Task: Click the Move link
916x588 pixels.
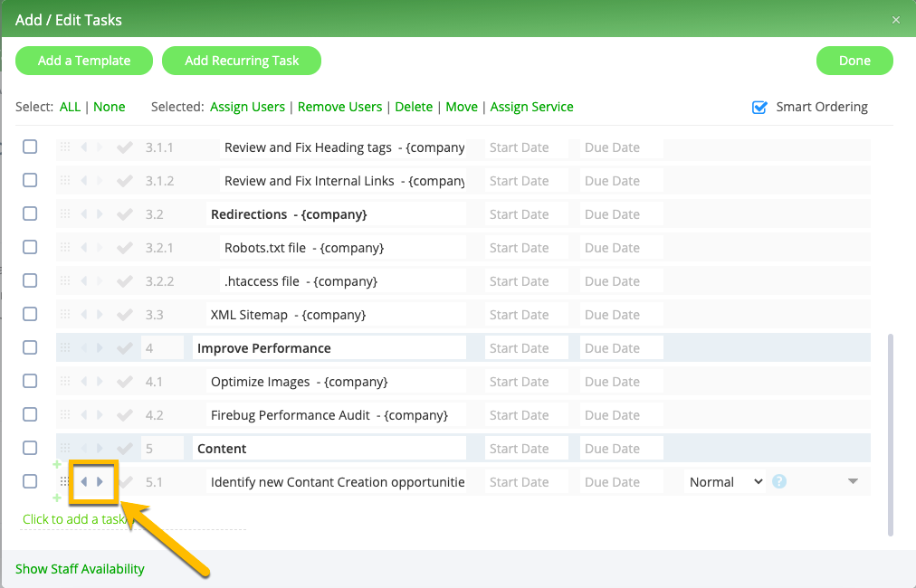Action: coord(462,107)
